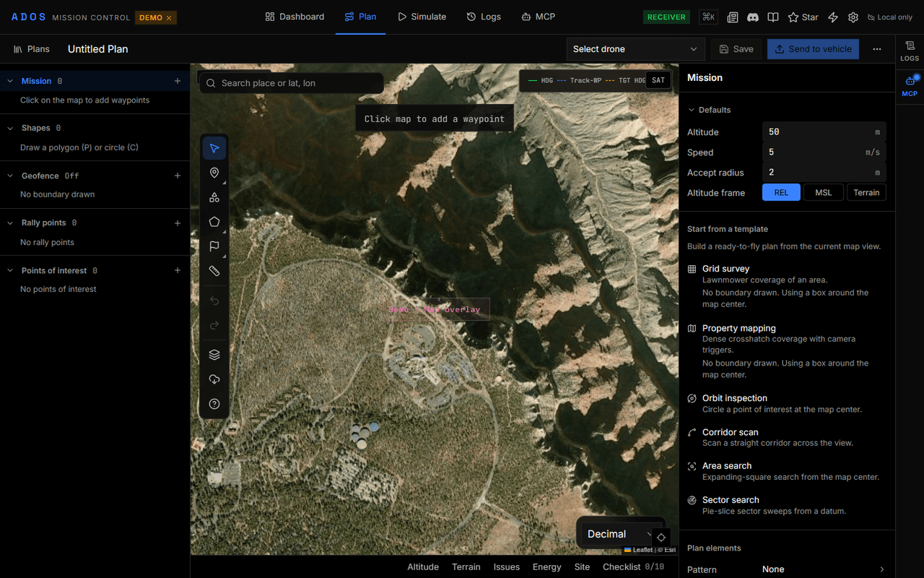Click the lightning bolt icon
The width and height of the screenshot is (924, 578).
coord(833,17)
